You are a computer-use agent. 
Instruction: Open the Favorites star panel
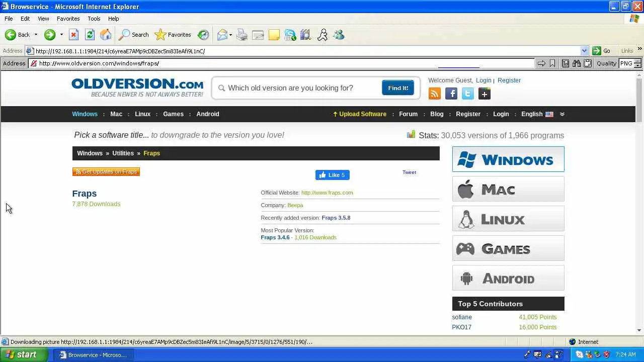click(173, 35)
